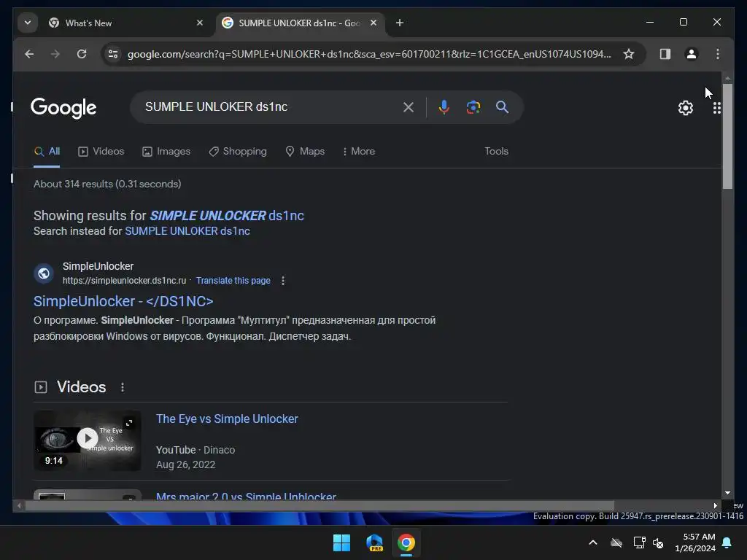Open Google quick settings gear

(x=686, y=108)
